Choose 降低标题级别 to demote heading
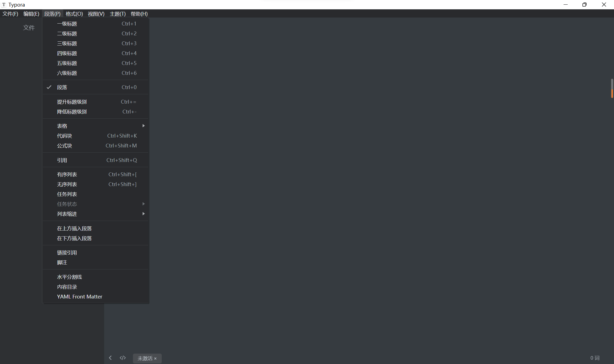Viewport: 614px width, 364px height. tap(95, 112)
